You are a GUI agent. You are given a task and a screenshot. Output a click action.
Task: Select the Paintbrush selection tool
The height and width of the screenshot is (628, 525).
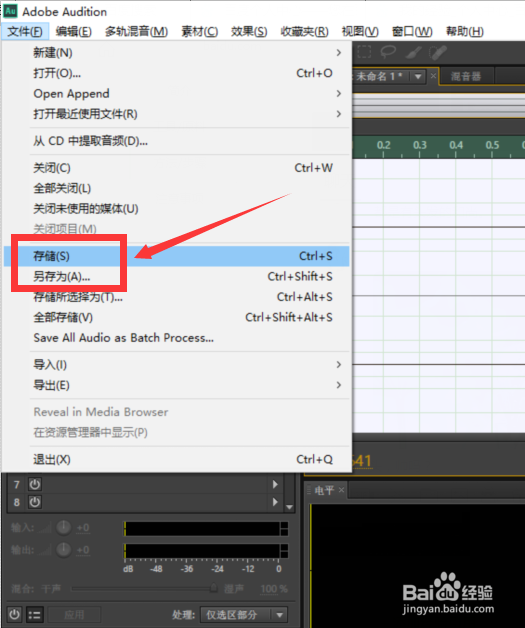click(x=414, y=52)
